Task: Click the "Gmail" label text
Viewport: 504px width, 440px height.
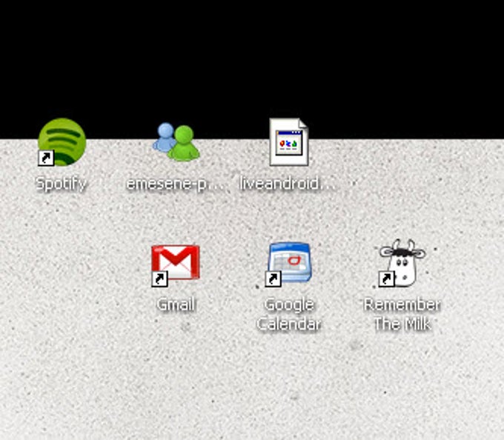Action: [176, 304]
